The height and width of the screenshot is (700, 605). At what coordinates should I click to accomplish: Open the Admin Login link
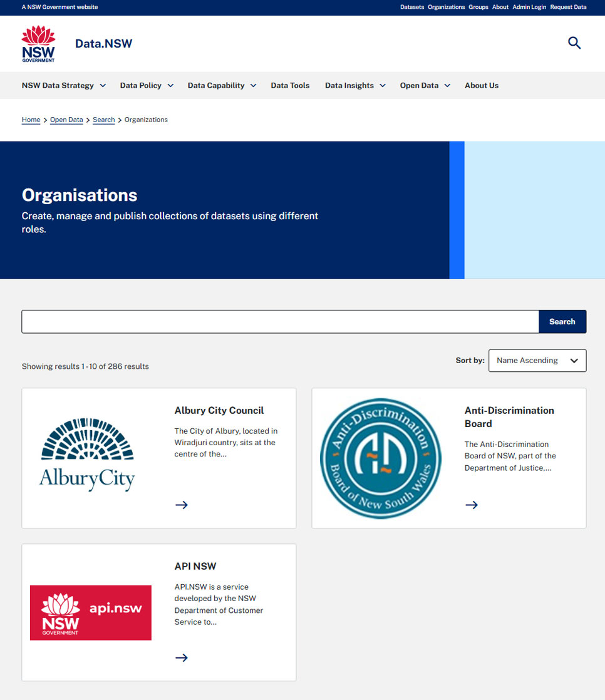529,7
